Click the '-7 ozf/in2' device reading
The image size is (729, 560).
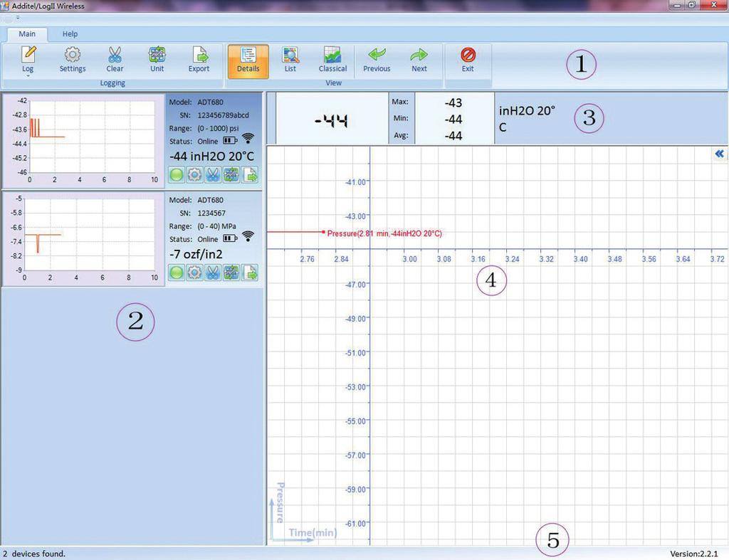(196, 254)
